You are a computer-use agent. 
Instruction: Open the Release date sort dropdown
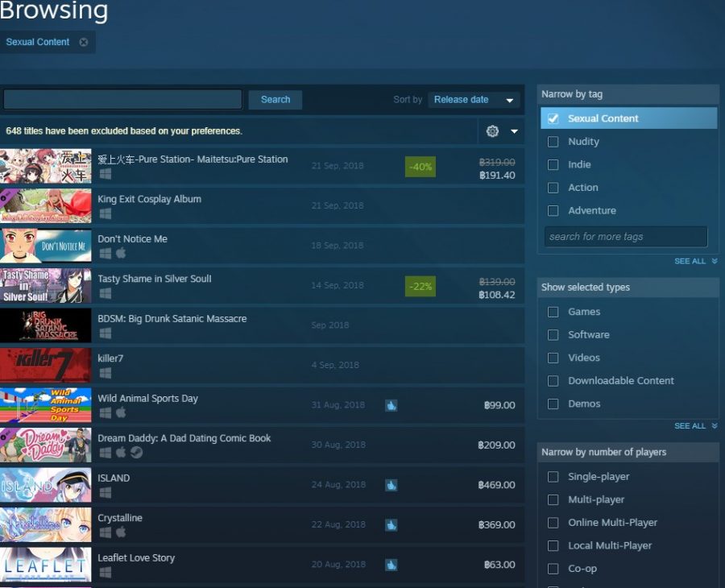[x=474, y=100]
